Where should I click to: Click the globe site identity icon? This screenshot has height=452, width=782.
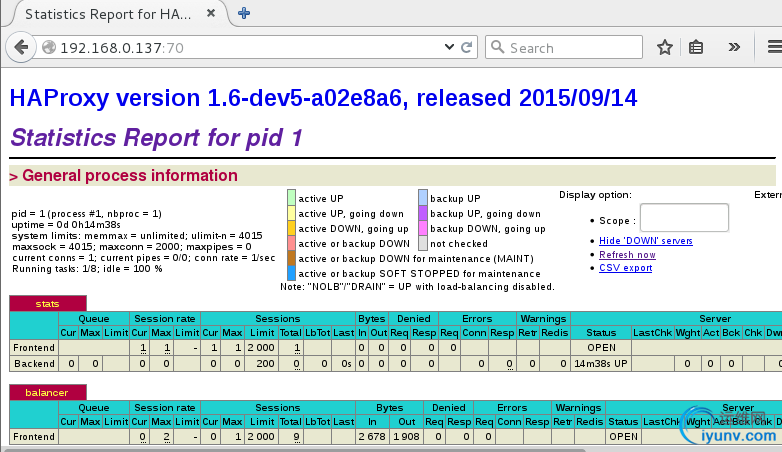[x=49, y=47]
